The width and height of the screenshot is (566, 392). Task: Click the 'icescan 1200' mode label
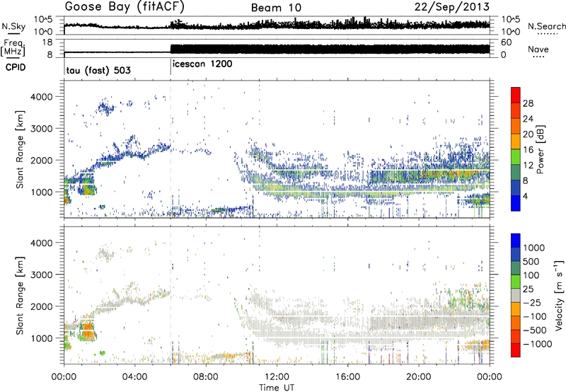point(202,64)
